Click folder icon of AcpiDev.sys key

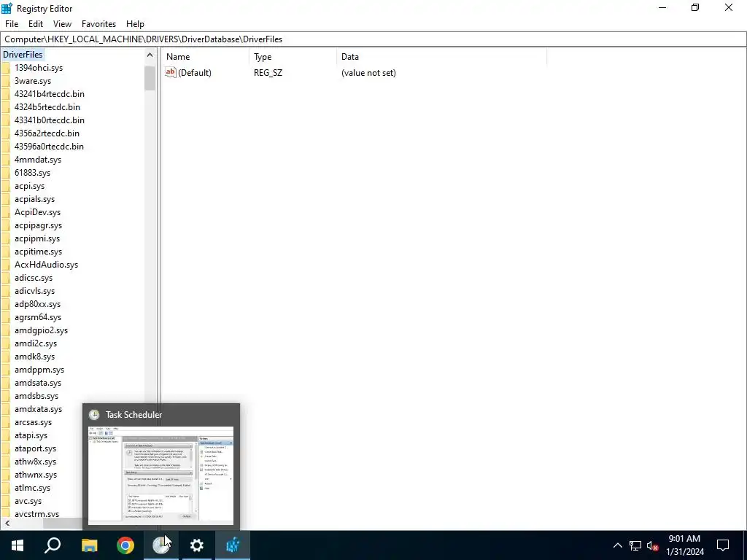click(x=6, y=212)
